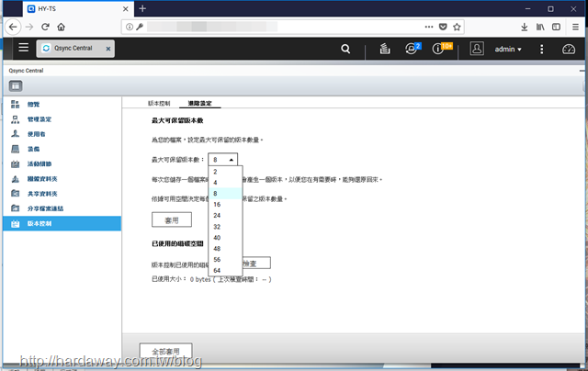This screenshot has width=588, height=371.
Task: Choose 32 in versions dropdown list
Action: coord(225,226)
